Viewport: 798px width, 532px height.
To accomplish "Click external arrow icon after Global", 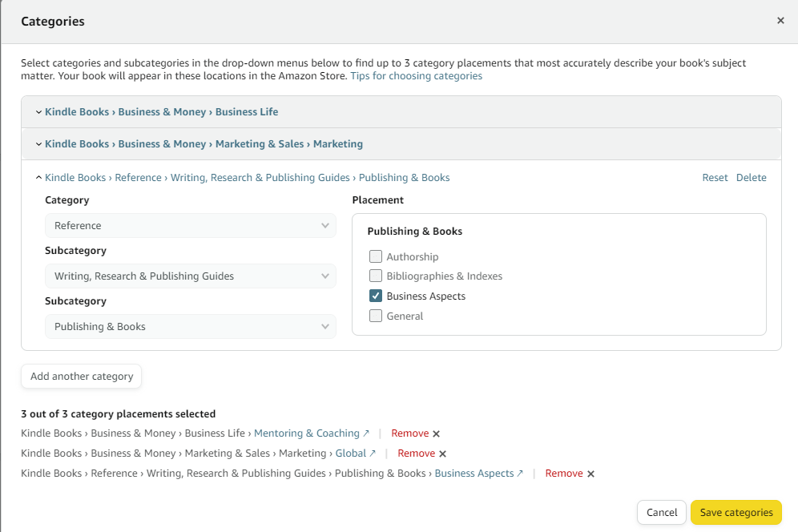I will click(x=373, y=453).
